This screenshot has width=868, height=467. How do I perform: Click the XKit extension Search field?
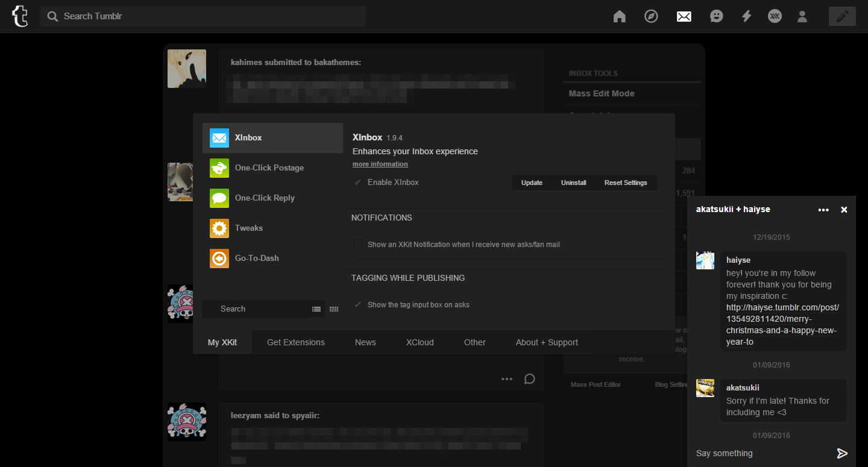click(x=254, y=309)
